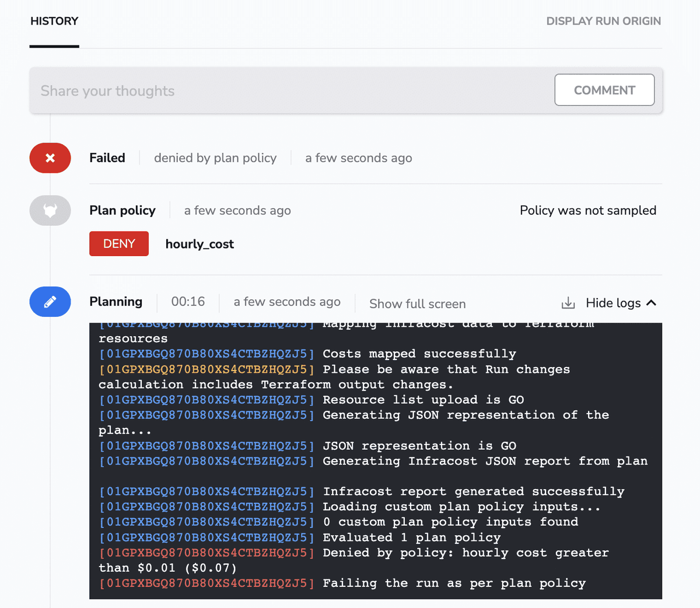
Task: Switch to the HISTORY tab
Action: [x=54, y=21]
